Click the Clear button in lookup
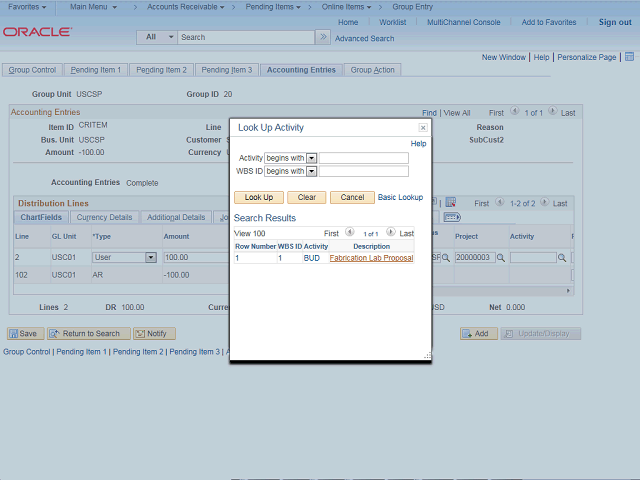The width and height of the screenshot is (640, 480). [x=307, y=197]
